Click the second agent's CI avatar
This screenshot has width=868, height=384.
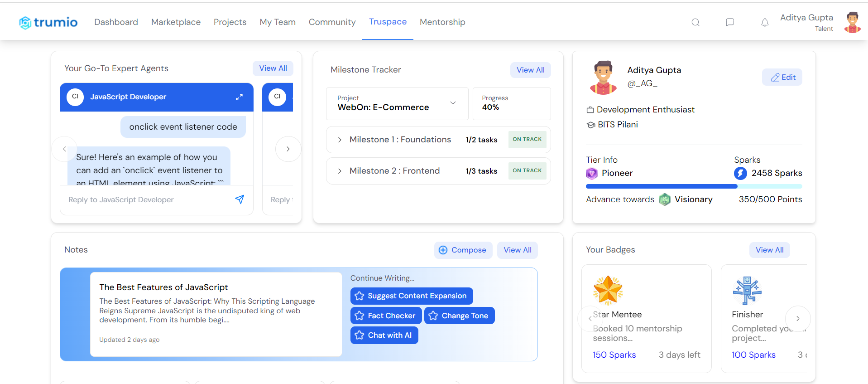tap(277, 97)
